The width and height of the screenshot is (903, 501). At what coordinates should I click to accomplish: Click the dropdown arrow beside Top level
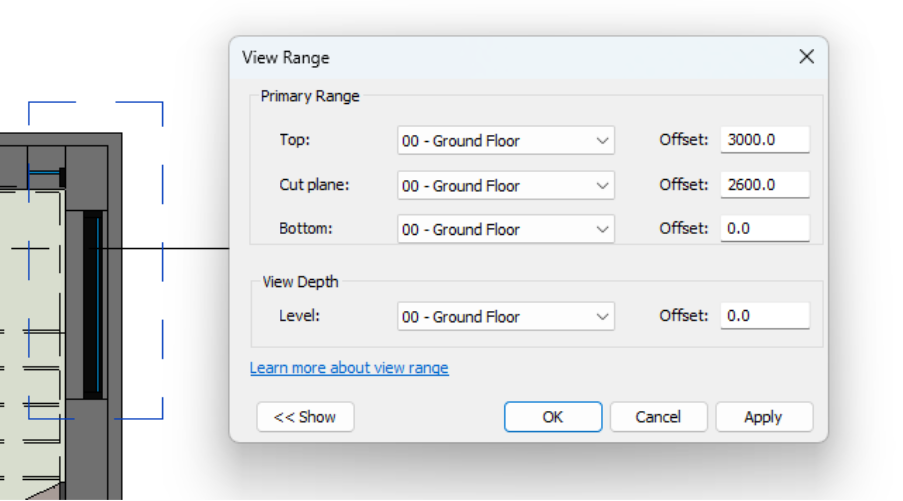tap(602, 141)
